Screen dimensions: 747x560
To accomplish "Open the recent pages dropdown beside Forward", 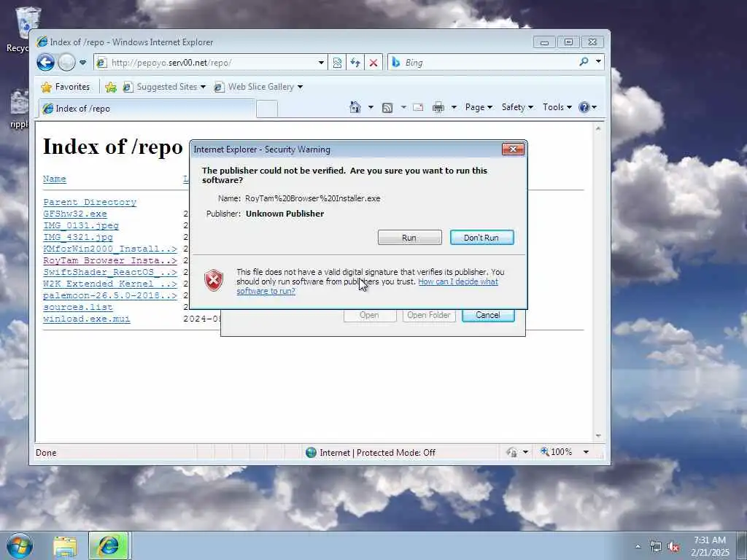I will tap(83, 63).
